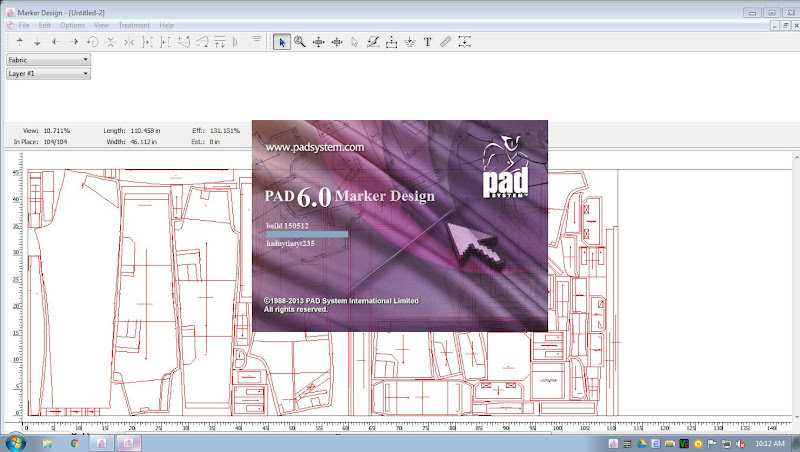Image resolution: width=800 pixels, height=452 pixels.
Task: Click the arrows-below-line toolbar icon
Action: [220, 42]
